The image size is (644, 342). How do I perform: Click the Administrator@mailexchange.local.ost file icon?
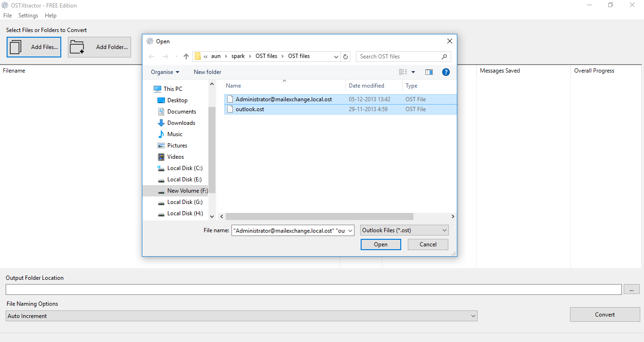pos(230,99)
